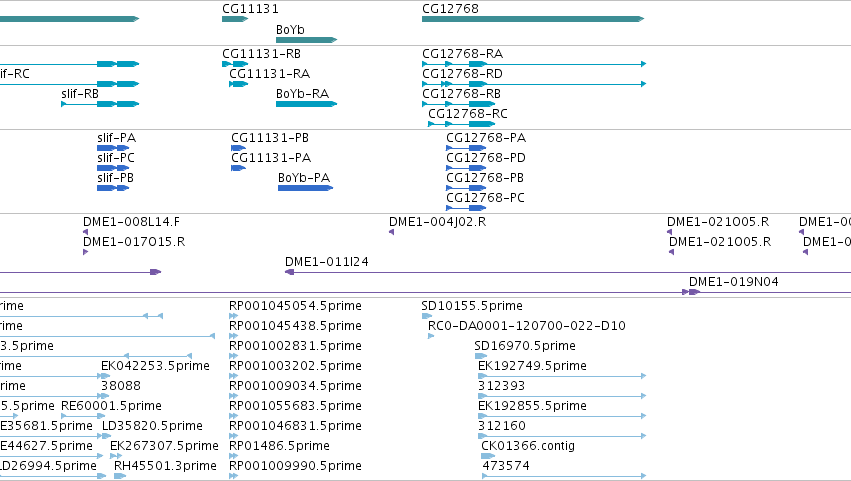Open the CG12768-PB protein label
This screenshot has width=851, height=481.
[x=485, y=178]
